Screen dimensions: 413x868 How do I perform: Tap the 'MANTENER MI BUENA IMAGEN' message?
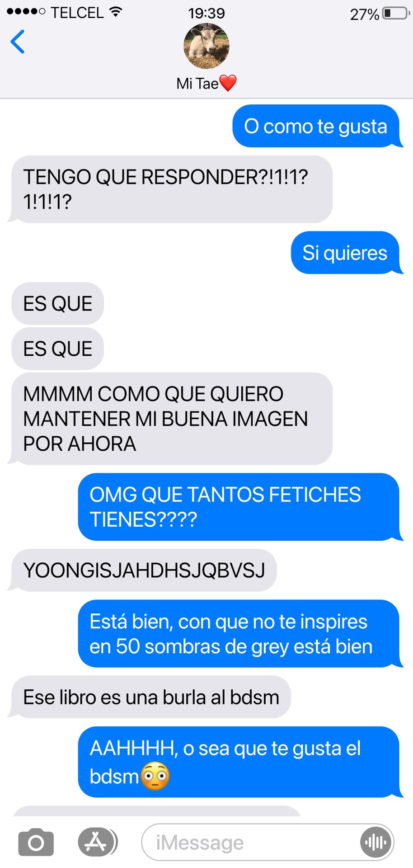(x=170, y=419)
